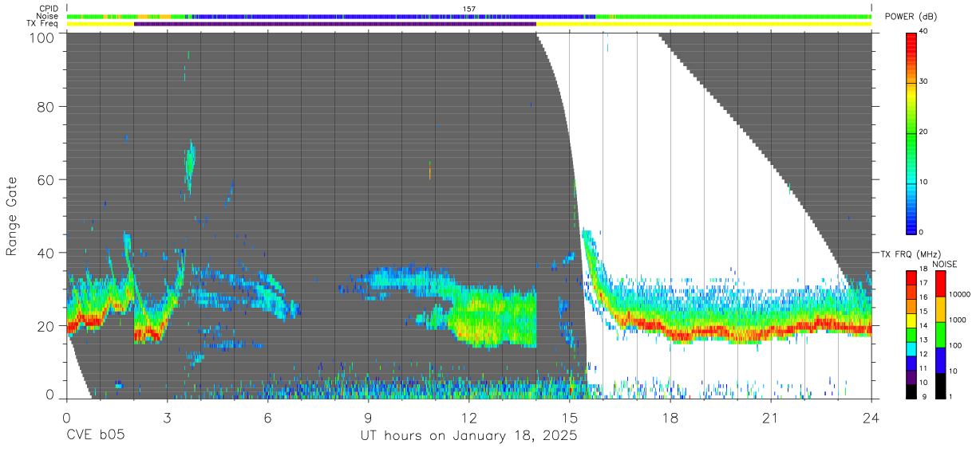Click the 80 tick on Range Gate axis
This screenshot has height=452, width=980.
(46, 106)
